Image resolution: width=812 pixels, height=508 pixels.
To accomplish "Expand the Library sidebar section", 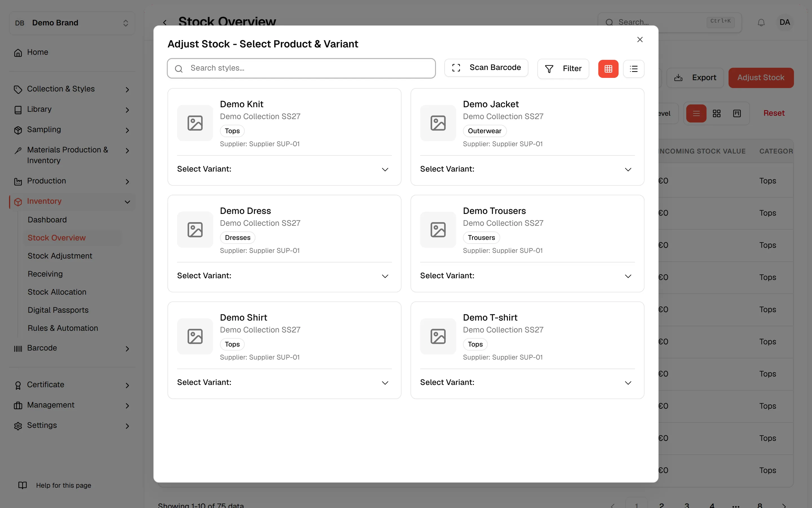I will coord(72,110).
